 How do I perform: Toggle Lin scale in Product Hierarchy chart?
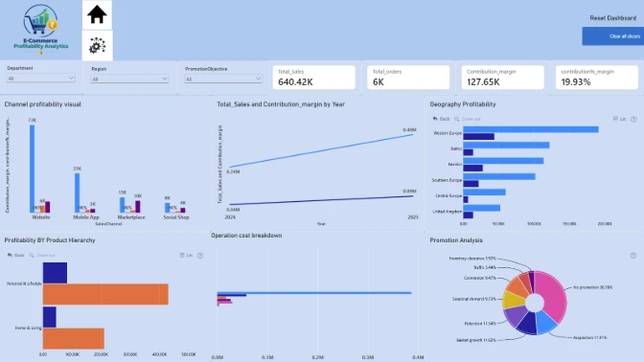coord(186,256)
